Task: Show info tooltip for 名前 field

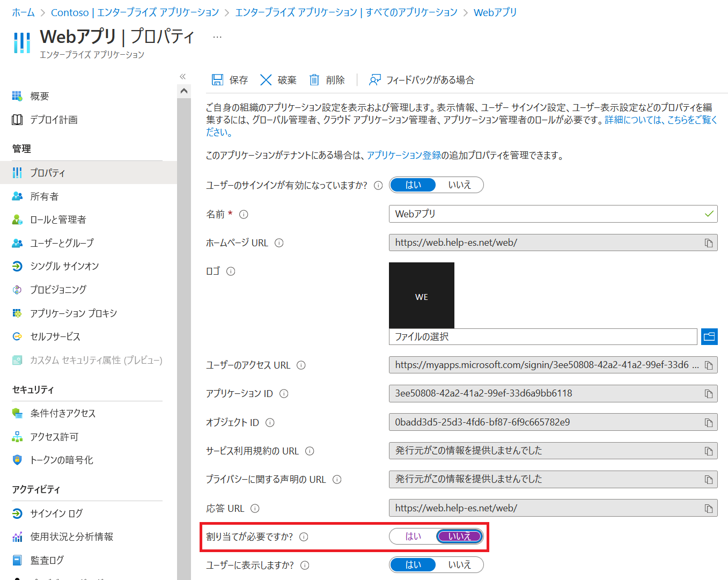Action: (x=244, y=215)
